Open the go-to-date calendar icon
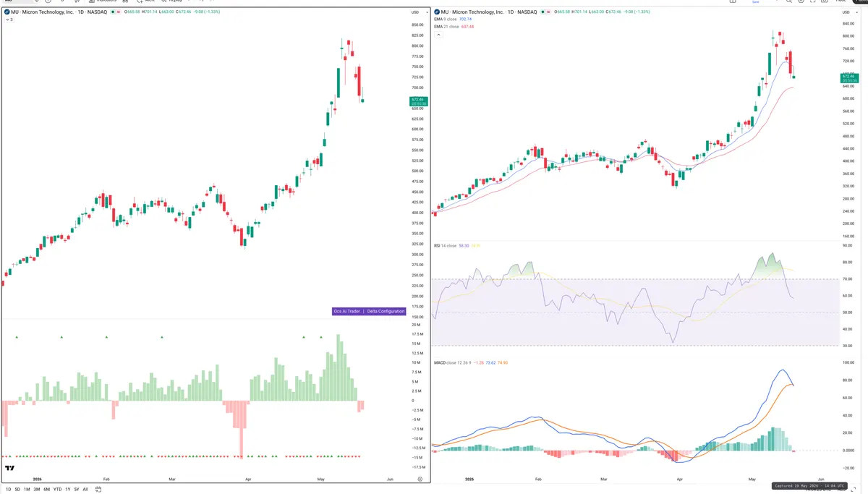Viewport: 868px width, 494px height. click(x=98, y=489)
